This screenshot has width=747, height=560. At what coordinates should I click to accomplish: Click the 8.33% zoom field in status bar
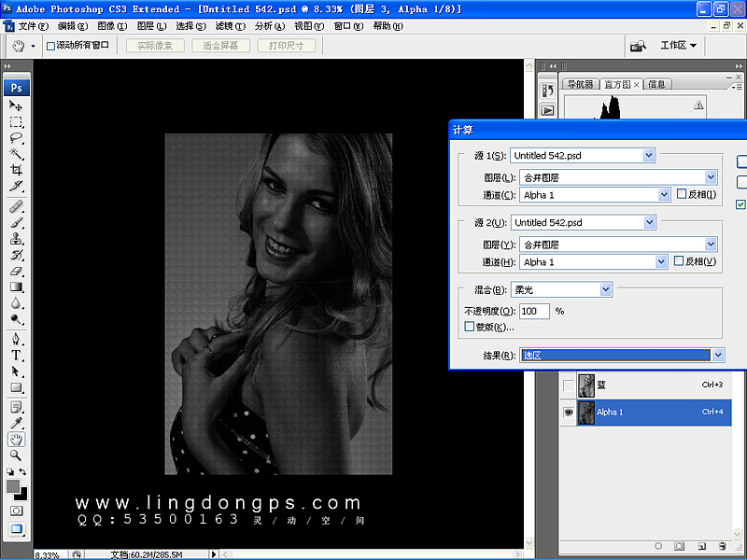point(50,555)
